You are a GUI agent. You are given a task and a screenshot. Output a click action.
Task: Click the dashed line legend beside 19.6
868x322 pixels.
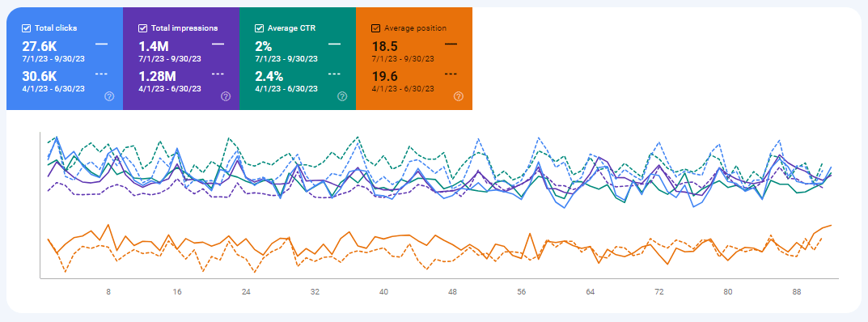451,74
